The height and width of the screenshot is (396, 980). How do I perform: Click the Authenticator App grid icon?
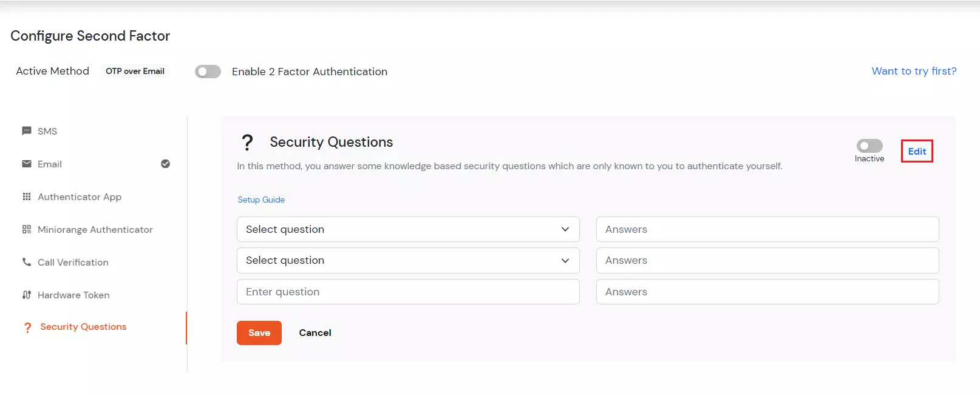pyautogui.click(x=27, y=196)
